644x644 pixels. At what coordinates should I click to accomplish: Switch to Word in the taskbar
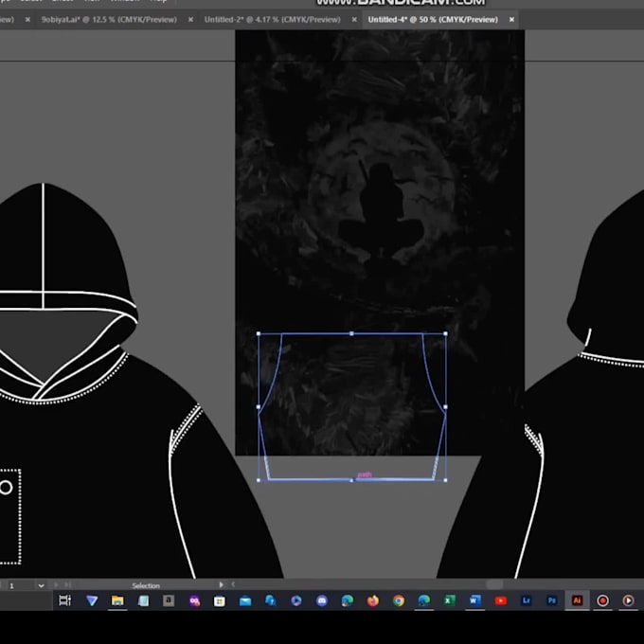pos(475,600)
